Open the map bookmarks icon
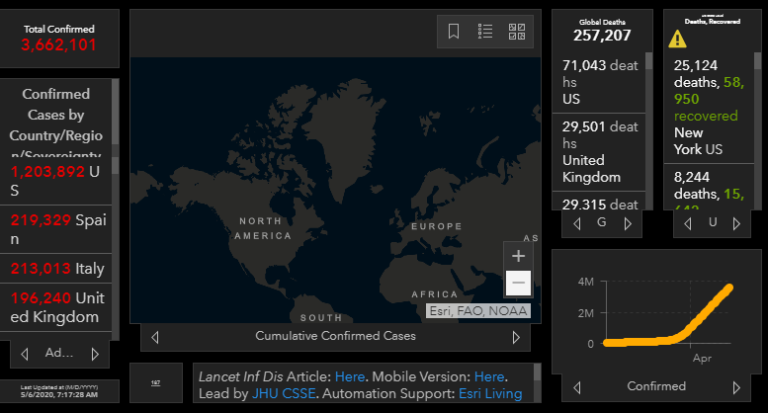Image resolution: width=768 pixels, height=413 pixels. 454,31
